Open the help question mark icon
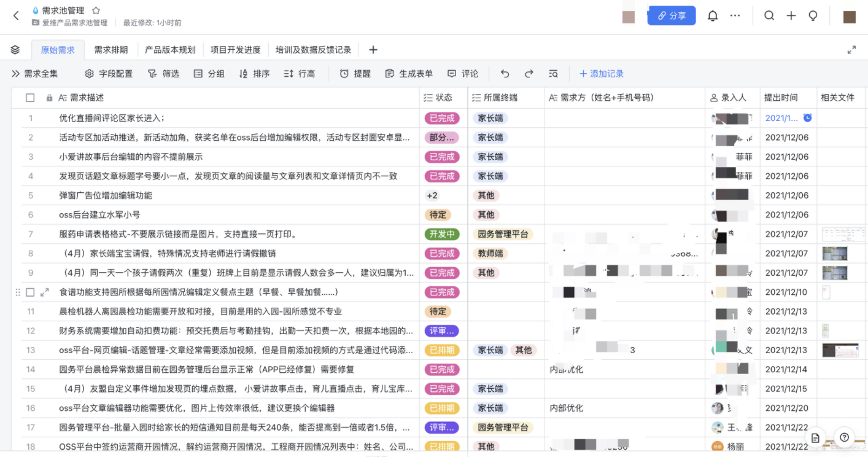The width and height of the screenshot is (868, 457). pyautogui.click(x=844, y=437)
